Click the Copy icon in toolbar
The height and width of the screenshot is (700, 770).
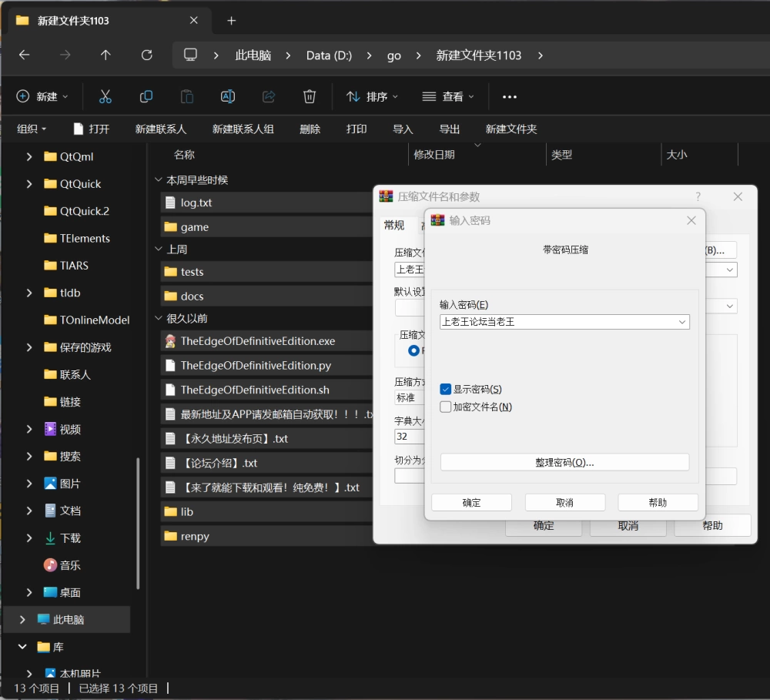(146, 97)
